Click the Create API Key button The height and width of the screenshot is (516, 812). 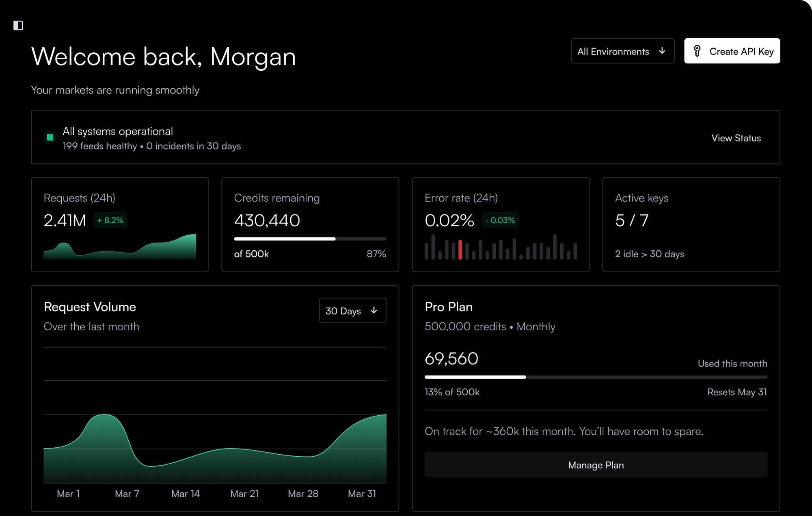coord(732,51)
